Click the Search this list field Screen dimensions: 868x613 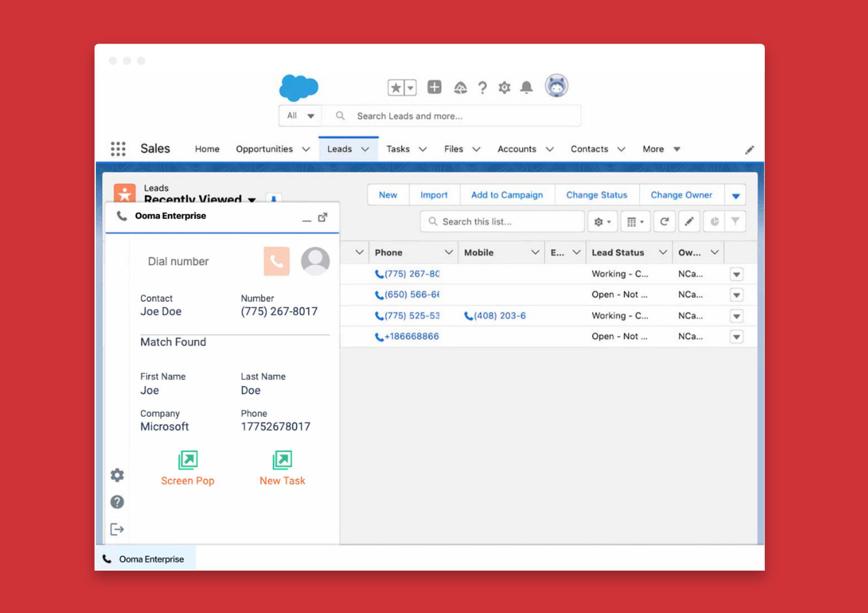pos(503,222)
